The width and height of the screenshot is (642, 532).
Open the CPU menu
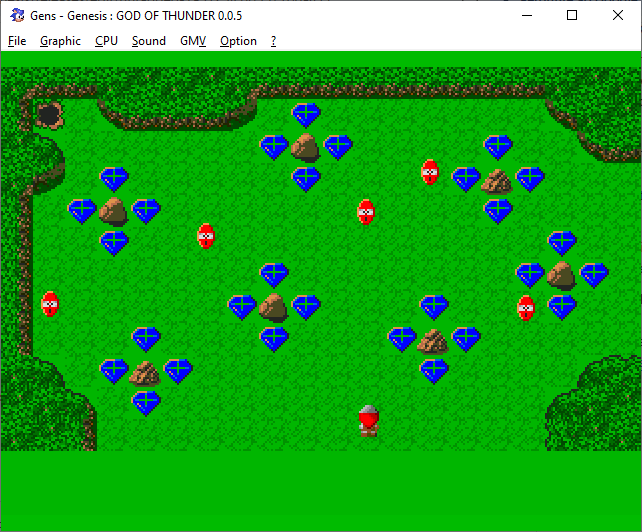tap(106, 41)
